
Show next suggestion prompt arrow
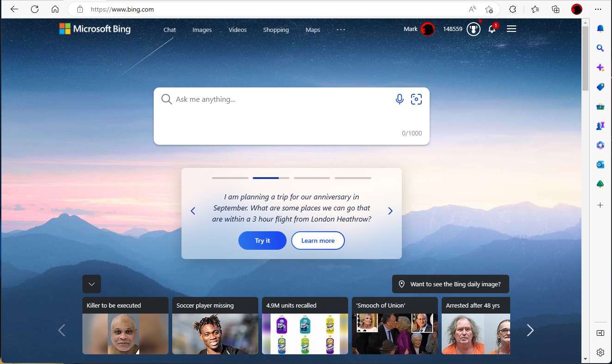pyautogui.click(x=390, y=211)
